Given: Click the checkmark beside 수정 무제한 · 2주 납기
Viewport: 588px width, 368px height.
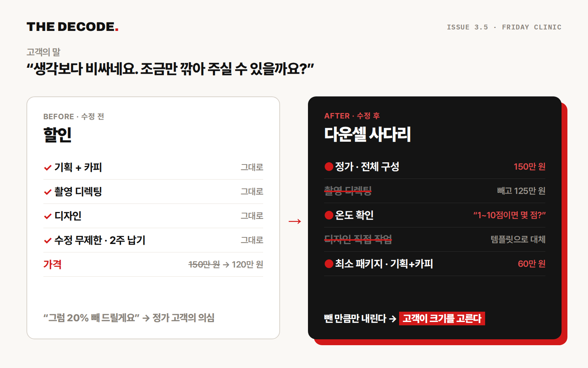Looking at the screenshot, I should [x=47, y=241].
